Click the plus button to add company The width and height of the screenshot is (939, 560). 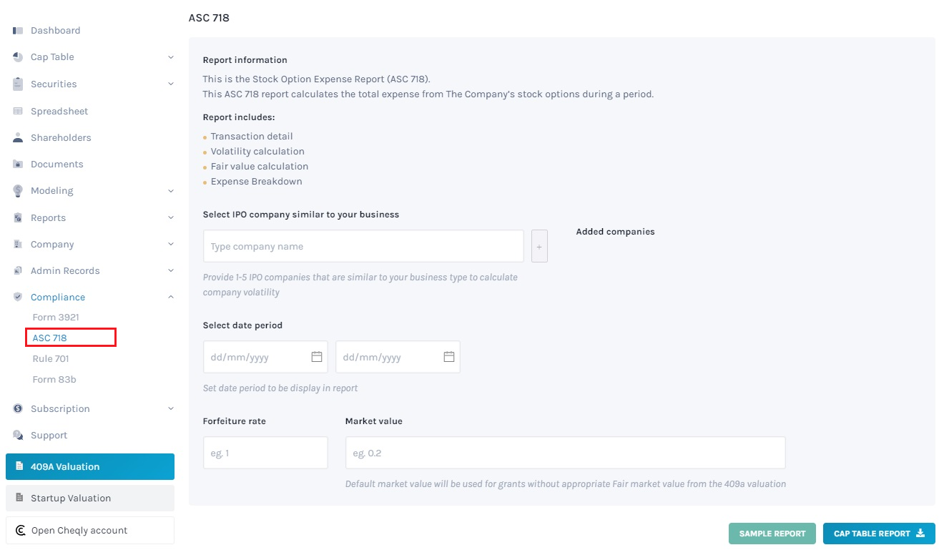point(539,246)
